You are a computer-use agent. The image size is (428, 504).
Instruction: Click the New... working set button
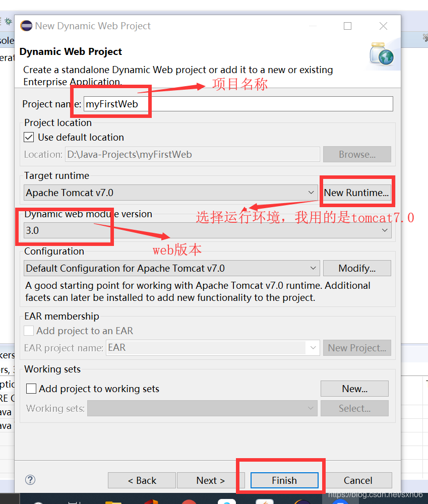click(x=354, y=389)
